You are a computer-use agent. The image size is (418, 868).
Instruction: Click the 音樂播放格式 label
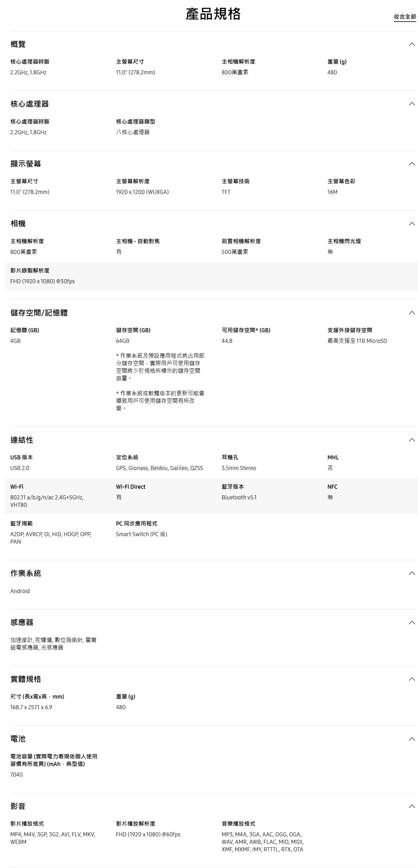point(238,823)
